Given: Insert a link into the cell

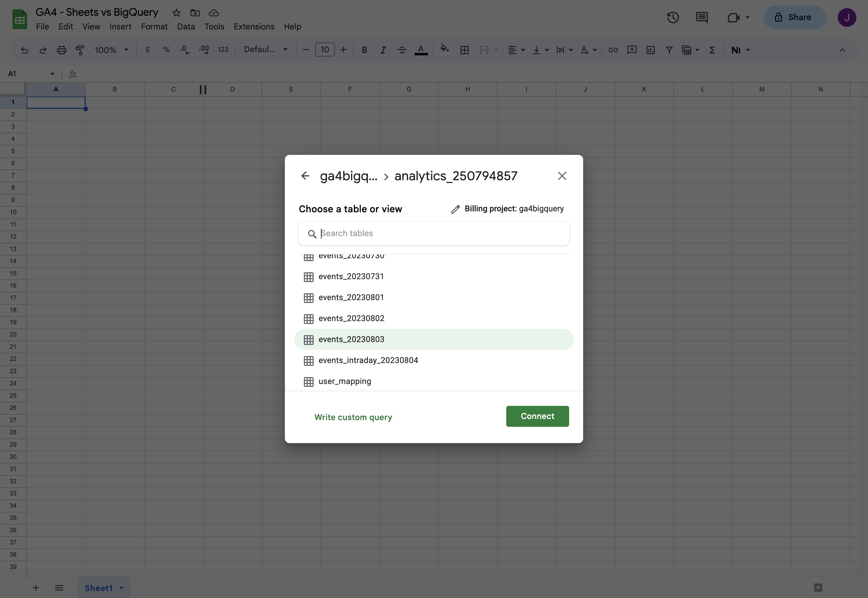Looking at the screenshot, I should 613,50.
